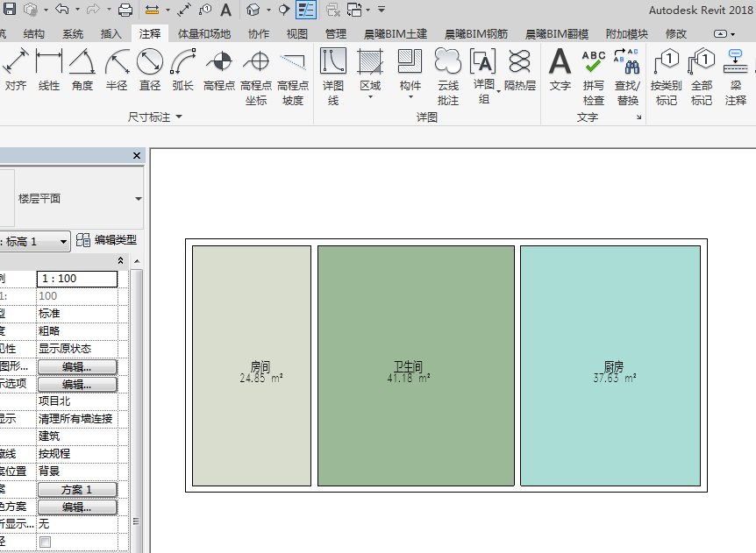Open the 楼层平面 type selector dropdown
This screenshot has height=553, width=756.
coord(138,199)
